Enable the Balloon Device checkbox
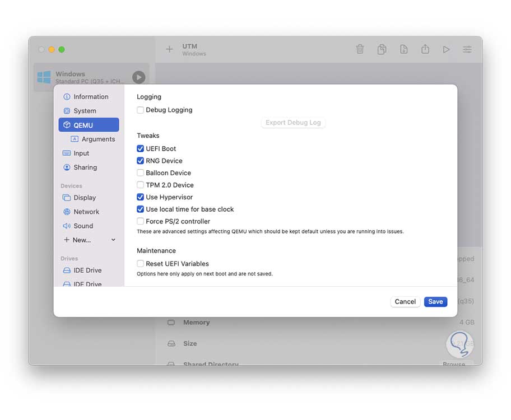This screenshot has height=420, width=511. coord(140,172)
